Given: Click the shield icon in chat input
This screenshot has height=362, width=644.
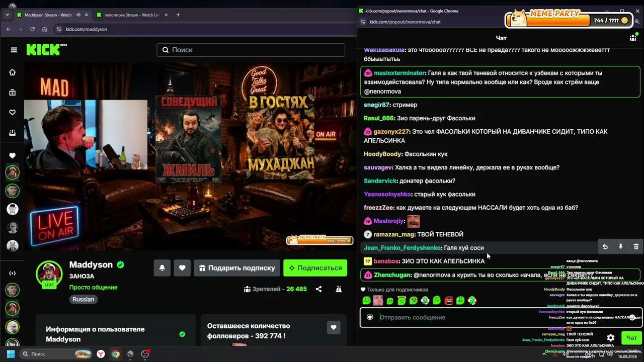Looking at the screenshot, I should (370, 317).
